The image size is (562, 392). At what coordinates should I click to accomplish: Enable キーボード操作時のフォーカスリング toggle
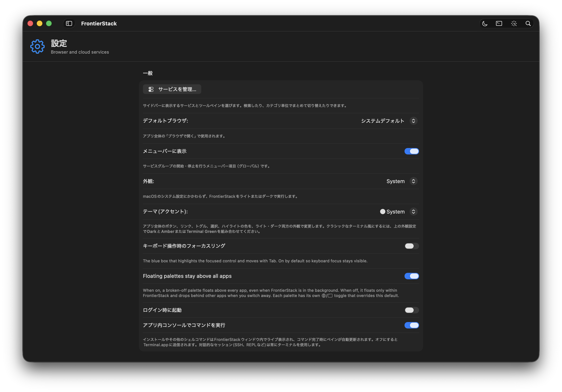point(411,246)
